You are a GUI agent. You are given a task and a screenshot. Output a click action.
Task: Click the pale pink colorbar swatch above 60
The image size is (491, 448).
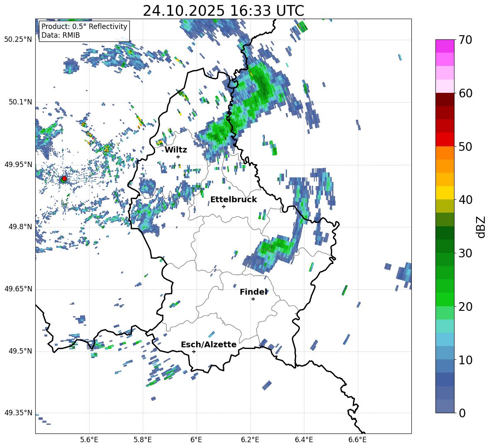(445, 86)
